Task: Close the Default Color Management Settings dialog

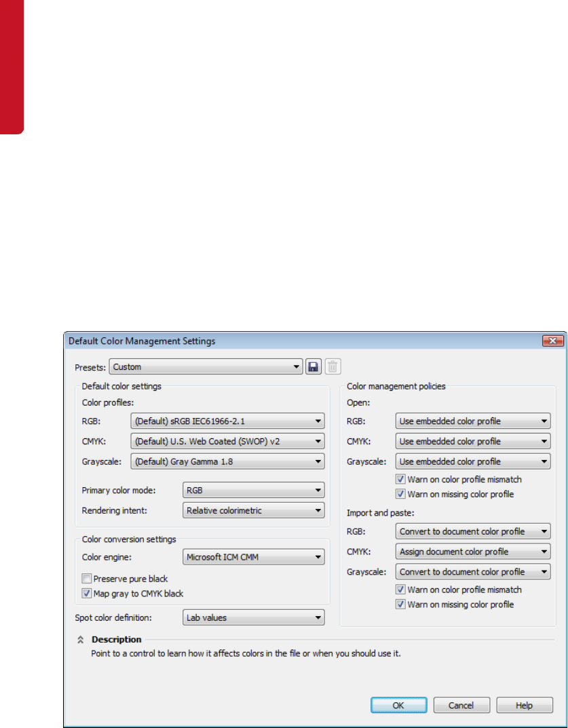Action: tap(552, 341)
